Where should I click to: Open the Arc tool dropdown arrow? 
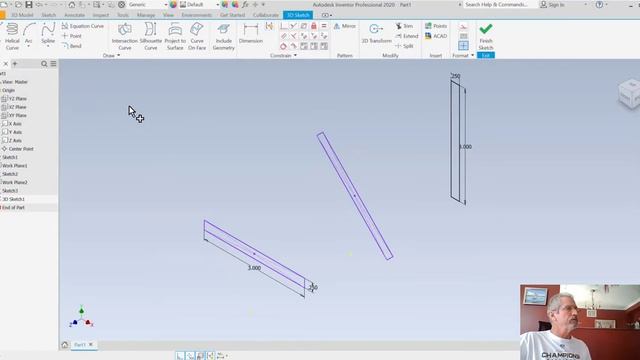coord(29,46)
